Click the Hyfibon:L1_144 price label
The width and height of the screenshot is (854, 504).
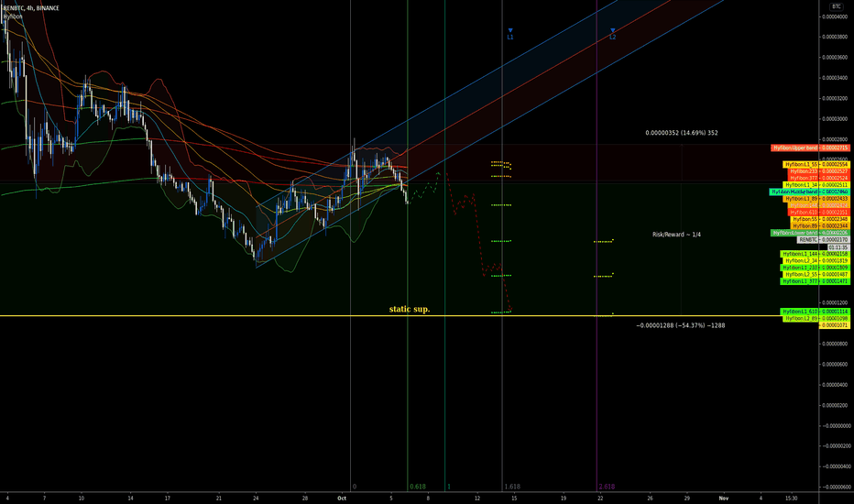pos(816,254)
